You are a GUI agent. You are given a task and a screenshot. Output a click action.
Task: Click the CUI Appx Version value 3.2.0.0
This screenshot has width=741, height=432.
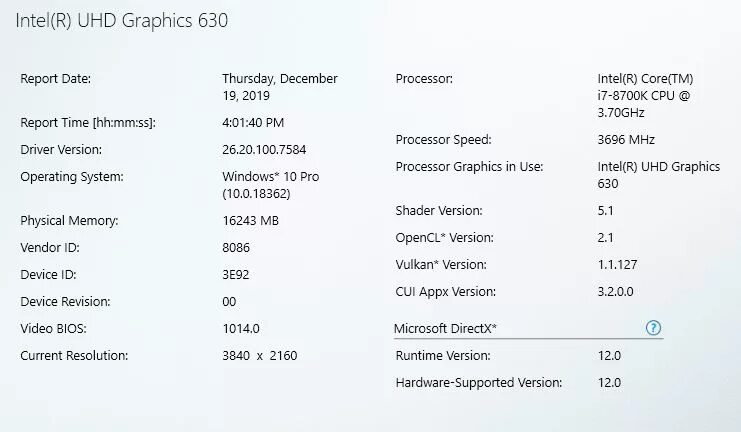click(615, 292)
